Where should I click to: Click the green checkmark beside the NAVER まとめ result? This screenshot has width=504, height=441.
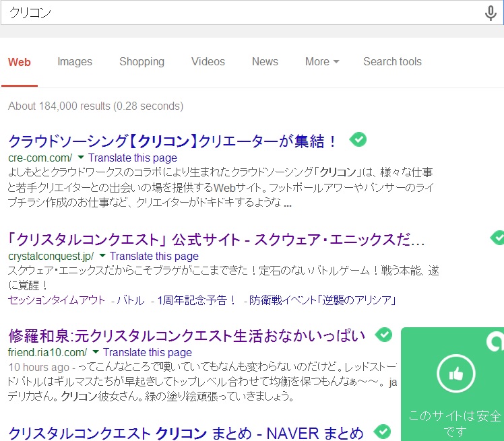click(383, 432)
